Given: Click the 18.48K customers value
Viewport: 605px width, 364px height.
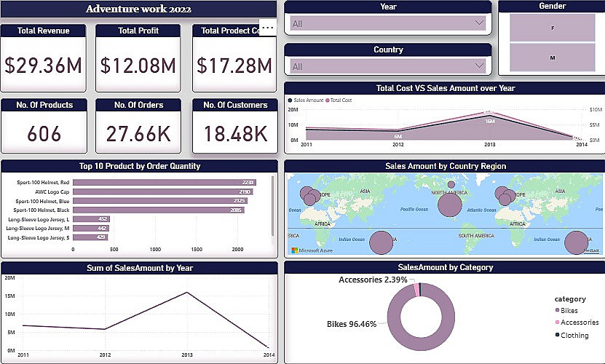Looking at the screenshot, I should [x=235, y=134].
